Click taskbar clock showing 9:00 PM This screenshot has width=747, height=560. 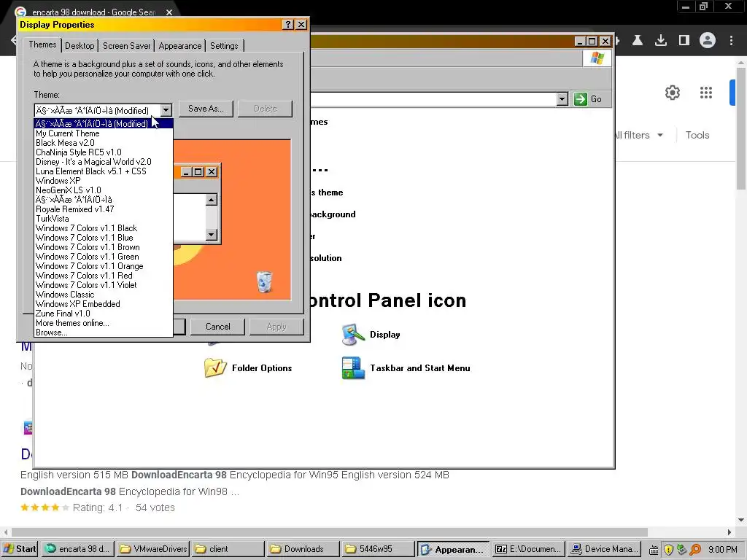click(722, 550)
